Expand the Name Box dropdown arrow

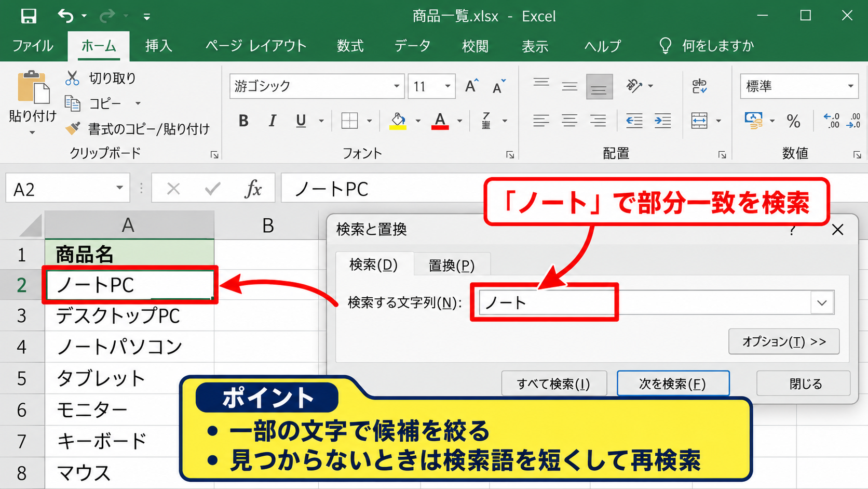(119, 188)
